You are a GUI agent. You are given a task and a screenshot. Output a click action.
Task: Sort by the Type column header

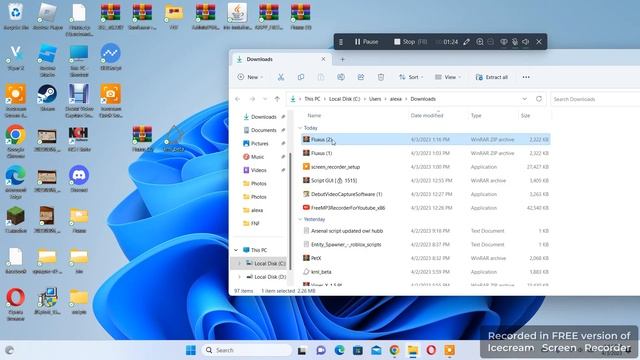coord(476,116)
